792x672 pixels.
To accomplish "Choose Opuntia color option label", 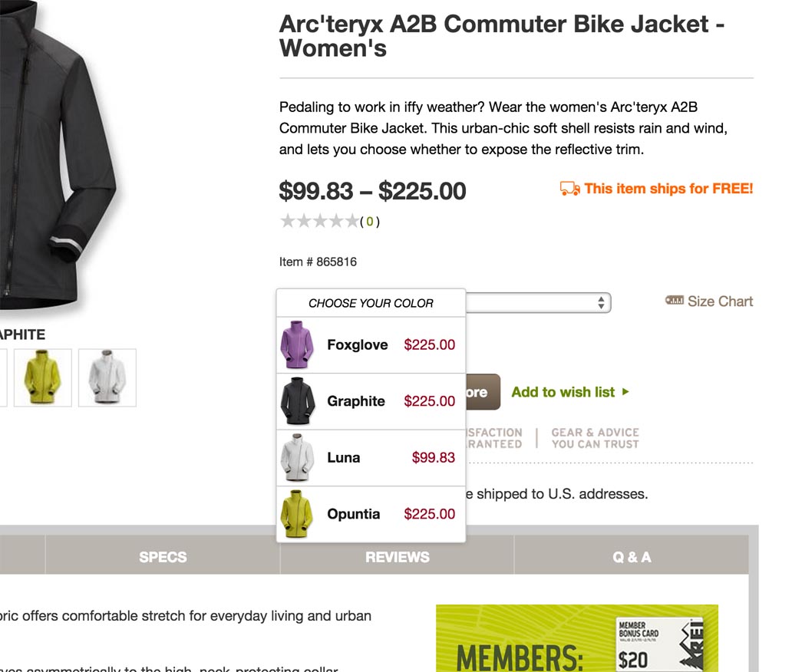I will pos(353,514).
